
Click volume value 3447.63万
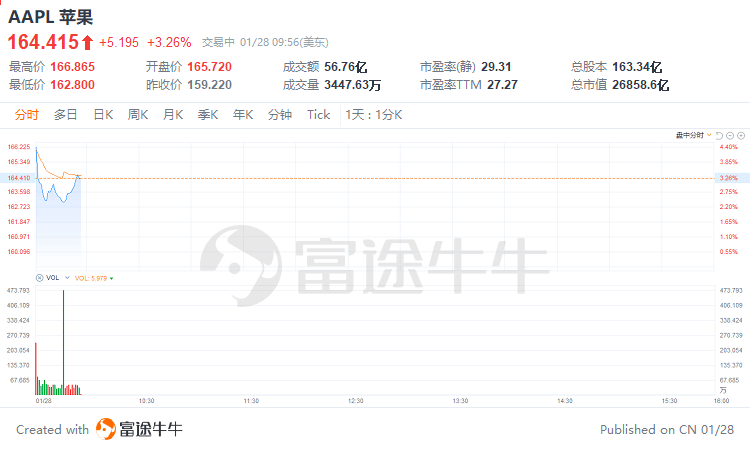pyautogui.click(x=353, y=85)
